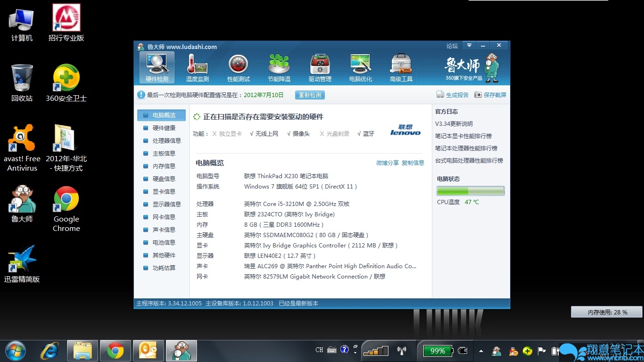Open Windows Explorer from the taskbar
The width and height of the screenshot is (644, 362).
point(82,351)
